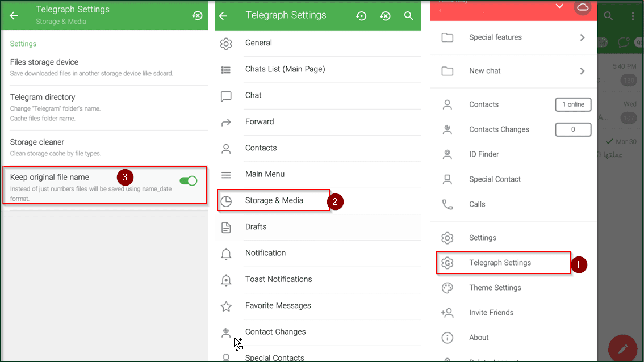Image resolution: width=644 pixels, height=362 pixels.
Task: Search within Telegraph Settings
Action: coord(409,15)
